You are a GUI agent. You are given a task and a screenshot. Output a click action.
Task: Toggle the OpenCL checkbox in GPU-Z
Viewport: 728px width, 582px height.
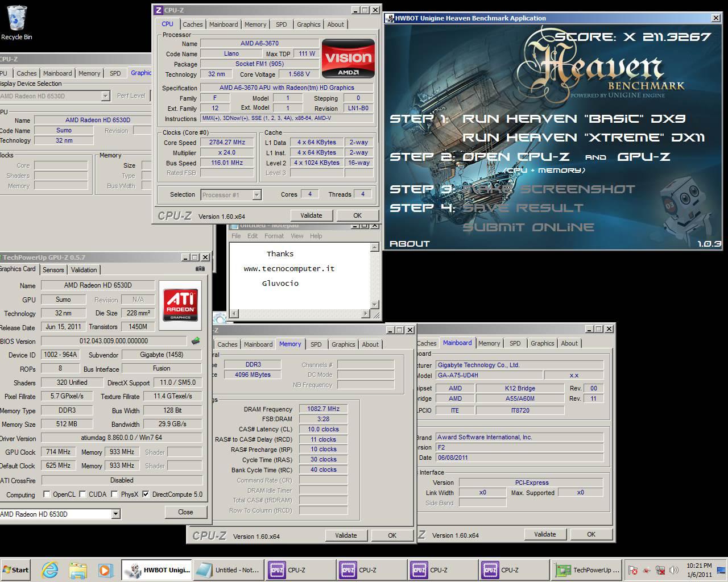pyautogui.click(x=47, y=494)
